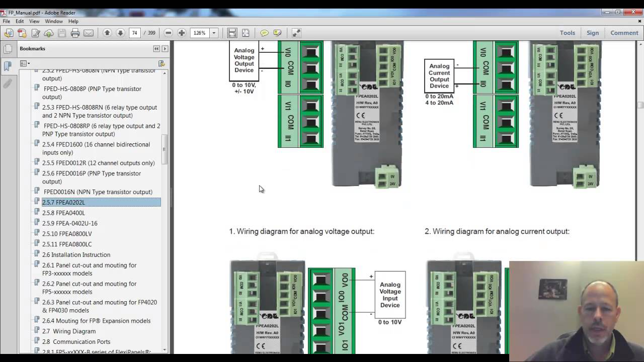Select bookmark 2.5.10 FPEA0800LV
The image size is (644, 362).
click(67, 234)
